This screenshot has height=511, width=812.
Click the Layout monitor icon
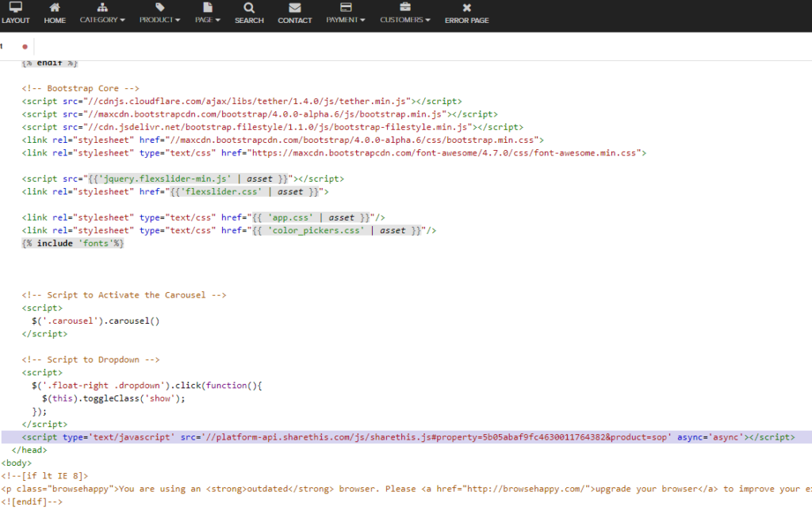coord(16,7)
